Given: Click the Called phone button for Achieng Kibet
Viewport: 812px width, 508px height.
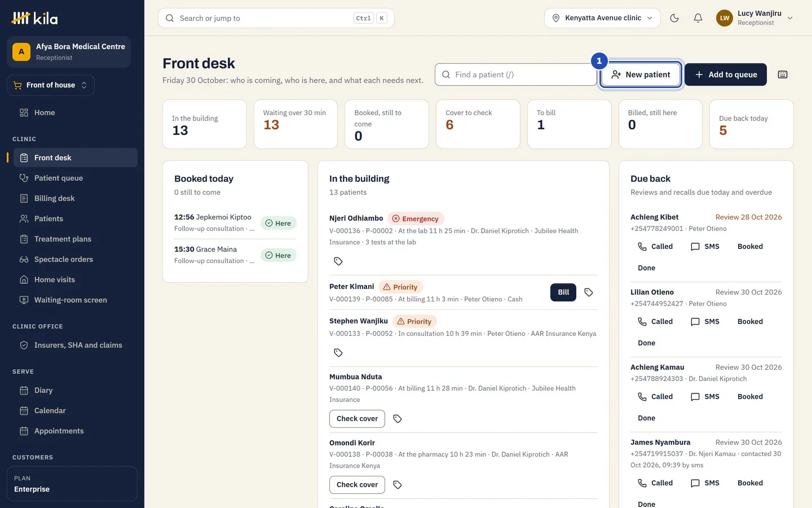Looking at the screenshot, I should coord(655,247).
